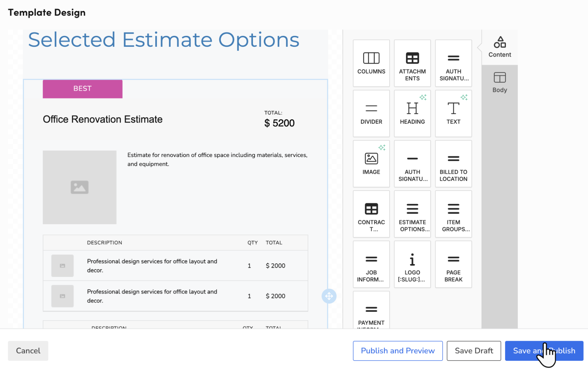Click the Cancel button
The image size is (588, 369).
tap(28, 350)
